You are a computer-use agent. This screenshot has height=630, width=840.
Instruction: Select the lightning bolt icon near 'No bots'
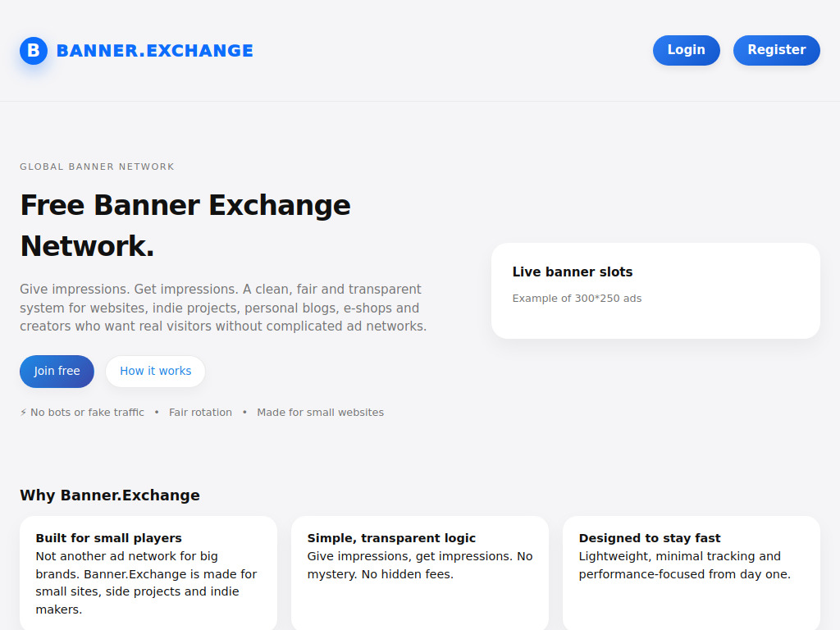click(22, 412)
